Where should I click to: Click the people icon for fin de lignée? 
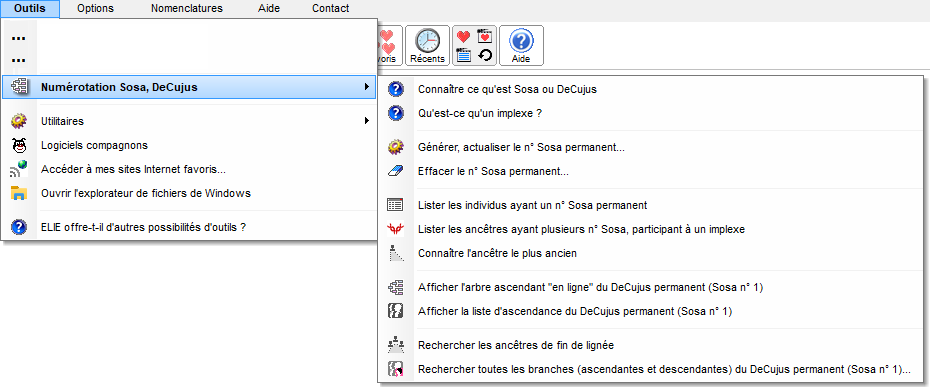coord(396,345)
